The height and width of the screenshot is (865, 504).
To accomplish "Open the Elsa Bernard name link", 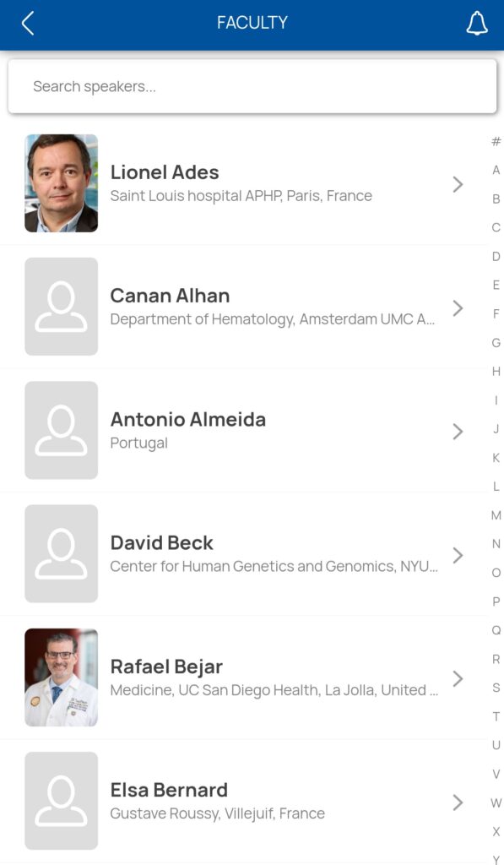I will click(169, 790).
